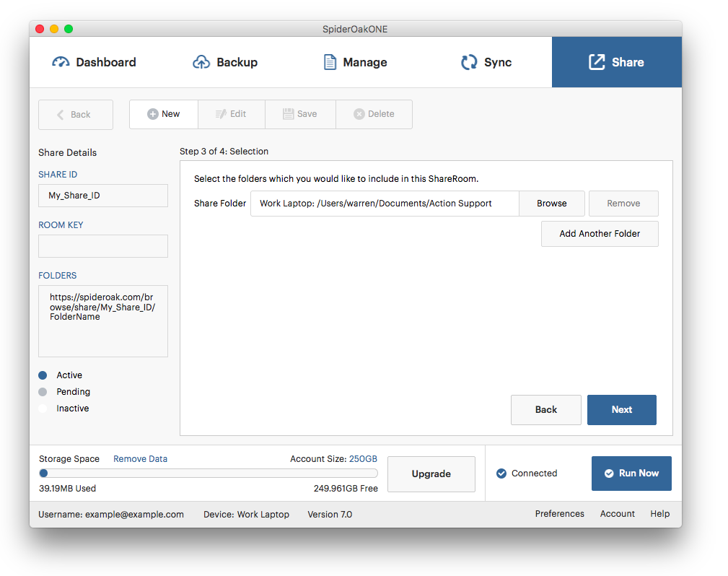The height and width of the screenshot is (576, 728).
Task: Click the Edit toolbar button
Action: [232, 114]
